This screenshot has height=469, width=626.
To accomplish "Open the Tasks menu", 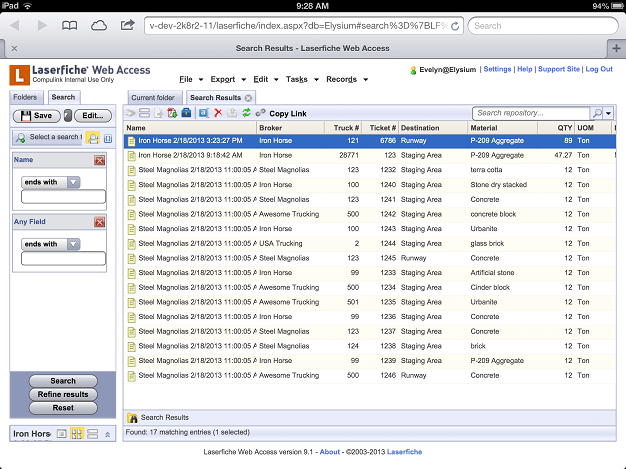I will [x=302, y=79].
